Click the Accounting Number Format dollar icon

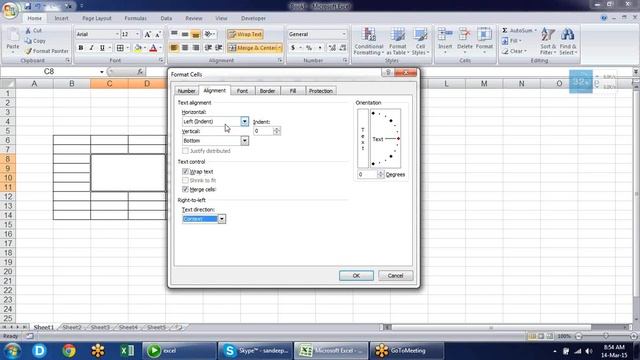click(293, 48)
